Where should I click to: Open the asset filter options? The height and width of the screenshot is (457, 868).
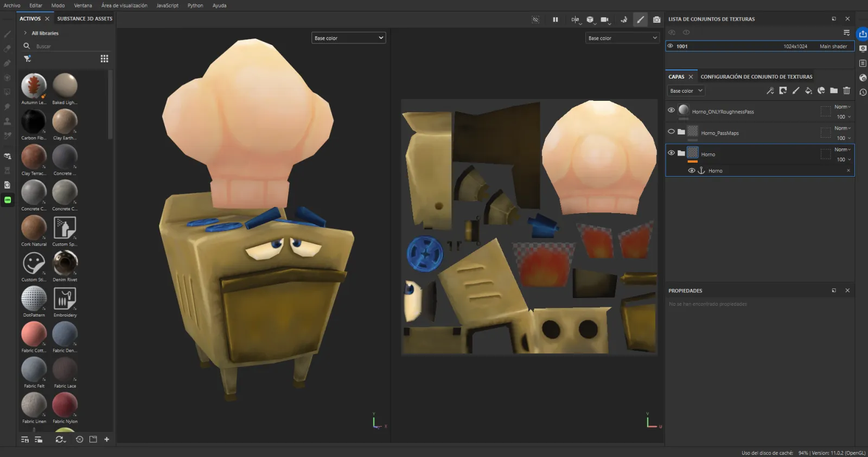click(x=27, y=59)
